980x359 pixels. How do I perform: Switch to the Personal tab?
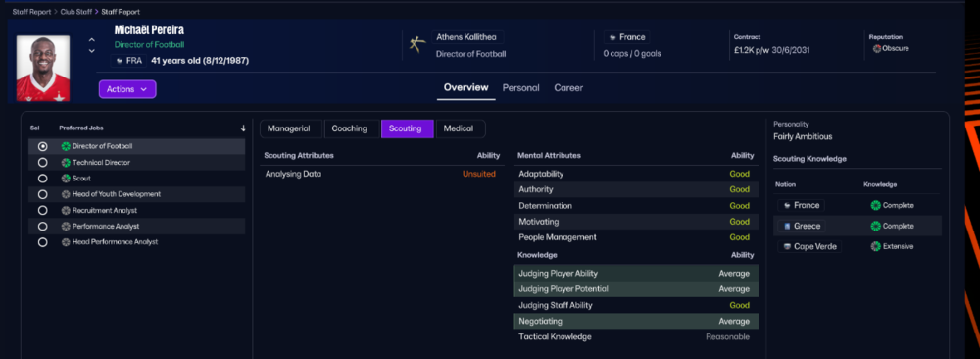pos(520,88)
